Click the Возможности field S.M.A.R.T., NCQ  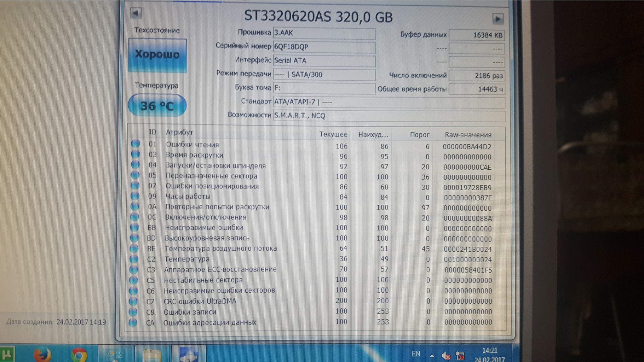pos(389,116)
